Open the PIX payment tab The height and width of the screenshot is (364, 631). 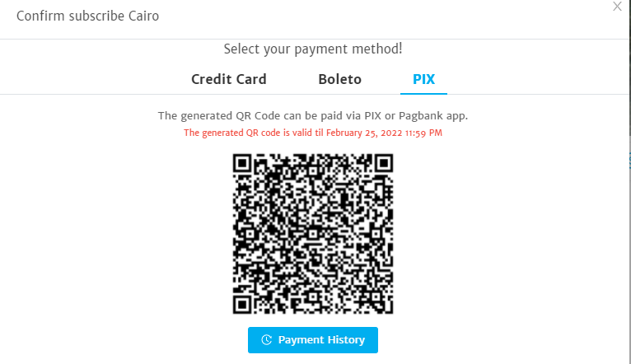click(x=423, y=79)
